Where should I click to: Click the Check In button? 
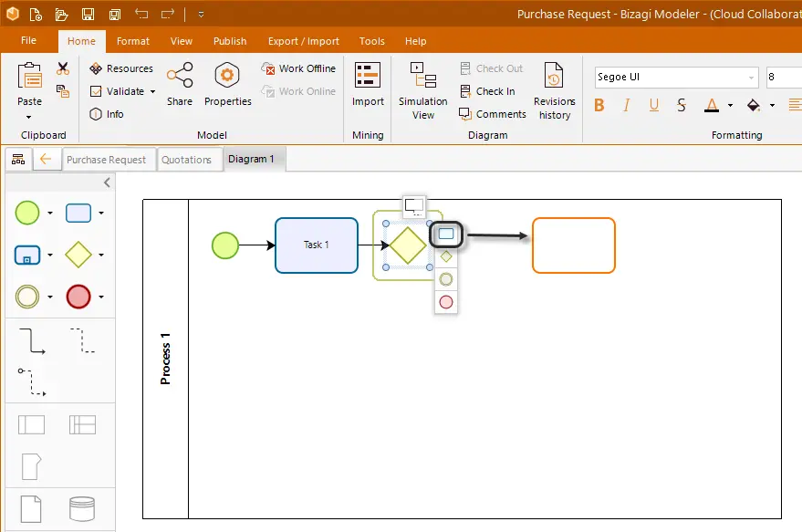tap(487, 91)
